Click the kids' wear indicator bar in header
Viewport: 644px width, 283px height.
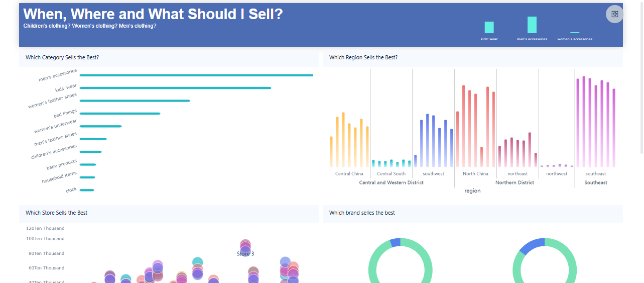pos(489,28)
